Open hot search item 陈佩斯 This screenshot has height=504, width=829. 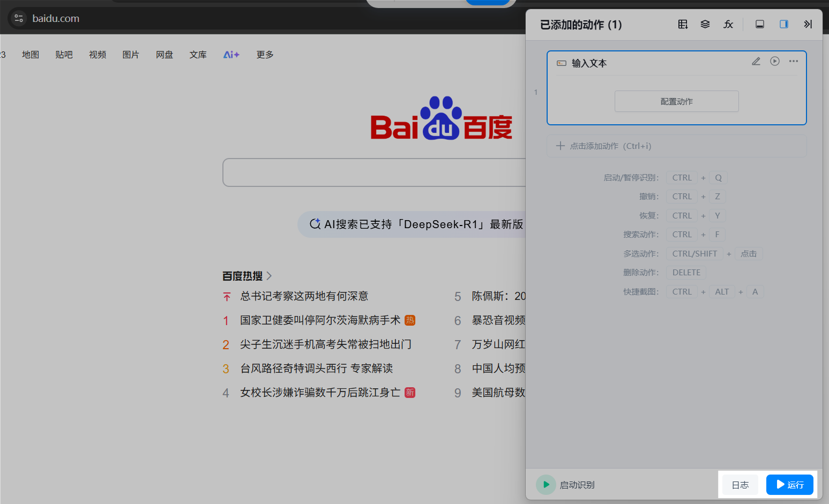(498, 296)
